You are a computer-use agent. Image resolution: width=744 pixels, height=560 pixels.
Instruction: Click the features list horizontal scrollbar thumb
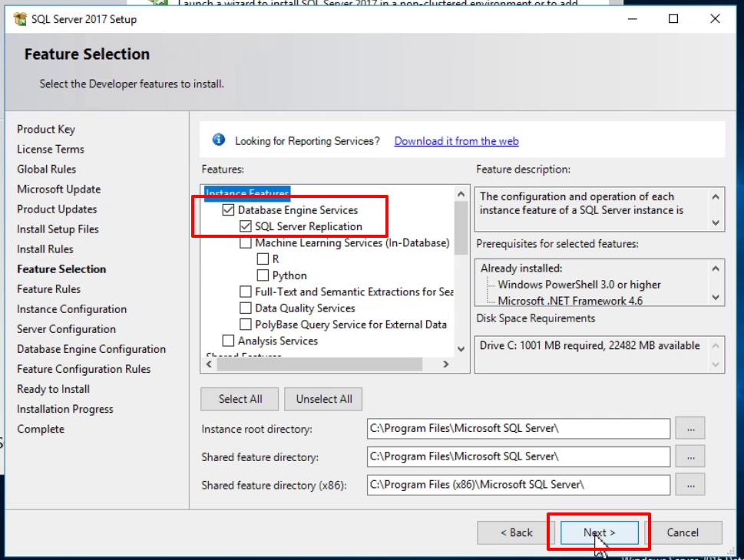[x=319, y=364]
